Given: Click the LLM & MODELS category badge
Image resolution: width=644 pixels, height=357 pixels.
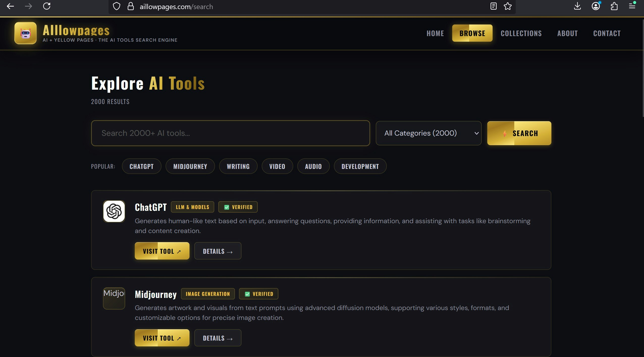Looking at the screenshot, I should (193, 207).
